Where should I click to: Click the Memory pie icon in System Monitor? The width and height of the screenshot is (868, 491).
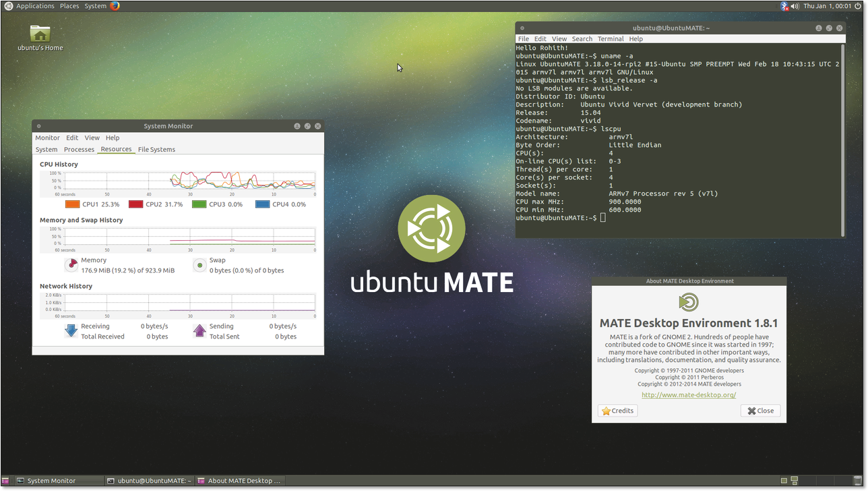tap(71, 265)
